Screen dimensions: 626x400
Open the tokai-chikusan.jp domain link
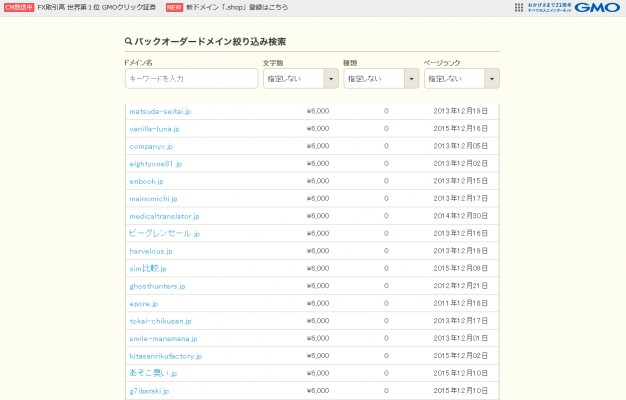160,321
